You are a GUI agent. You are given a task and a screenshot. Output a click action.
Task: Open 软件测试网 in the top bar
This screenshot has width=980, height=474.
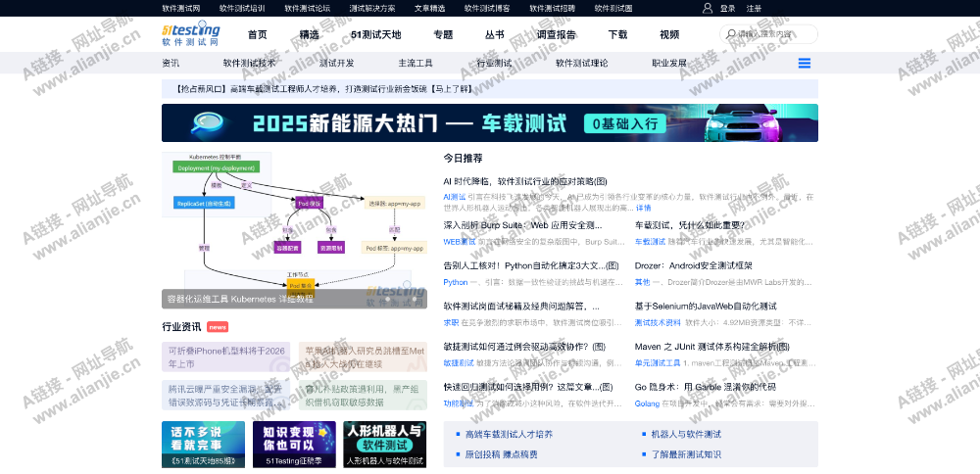[x=181, y=8]
